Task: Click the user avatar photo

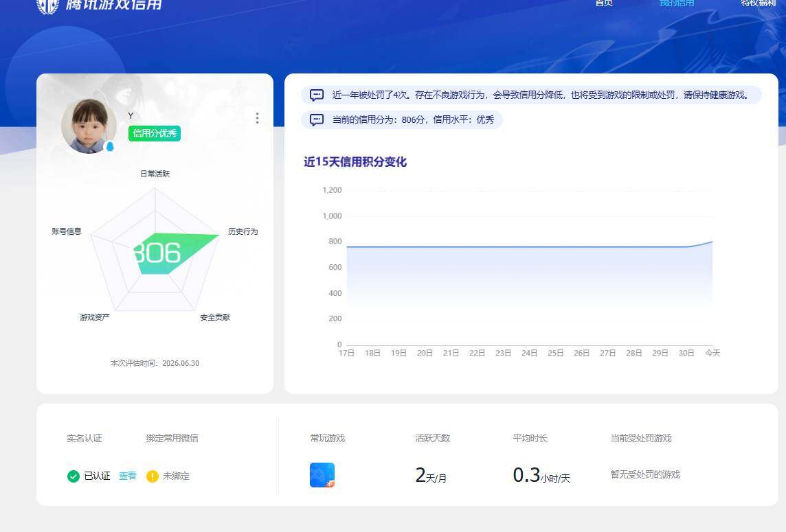Action: (x=89, y=126)
